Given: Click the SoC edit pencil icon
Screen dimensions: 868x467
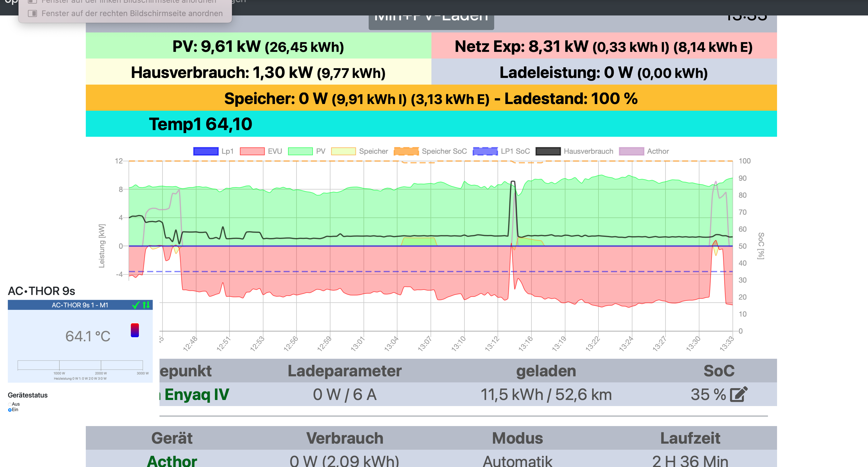Looking at the screenshot, I should 739,394.
